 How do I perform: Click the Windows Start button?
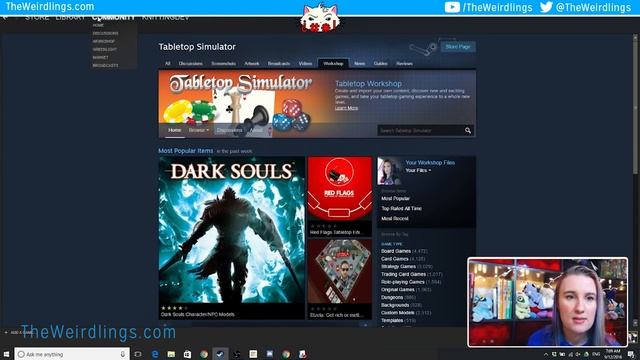point(6,354)
